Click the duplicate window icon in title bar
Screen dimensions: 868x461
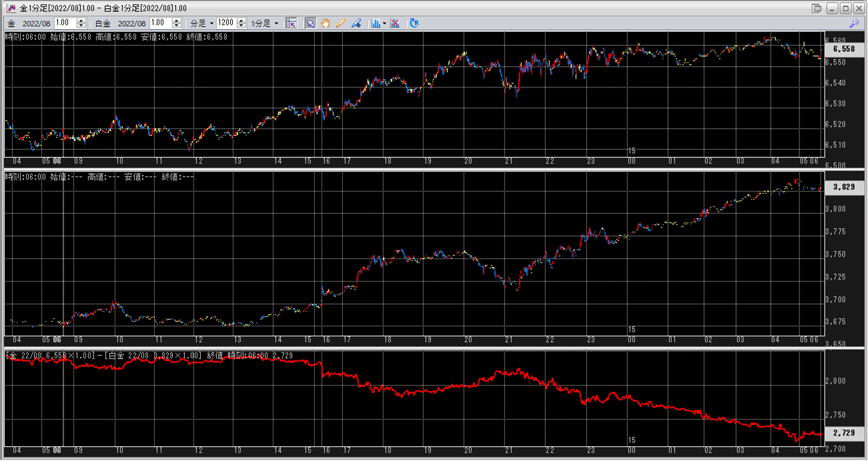(x=816, y=8)
